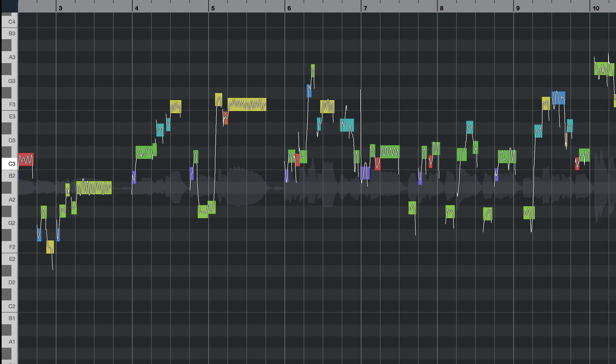
Task: Jump to bar 5 in the ruler
Action: tap(213, 8)
